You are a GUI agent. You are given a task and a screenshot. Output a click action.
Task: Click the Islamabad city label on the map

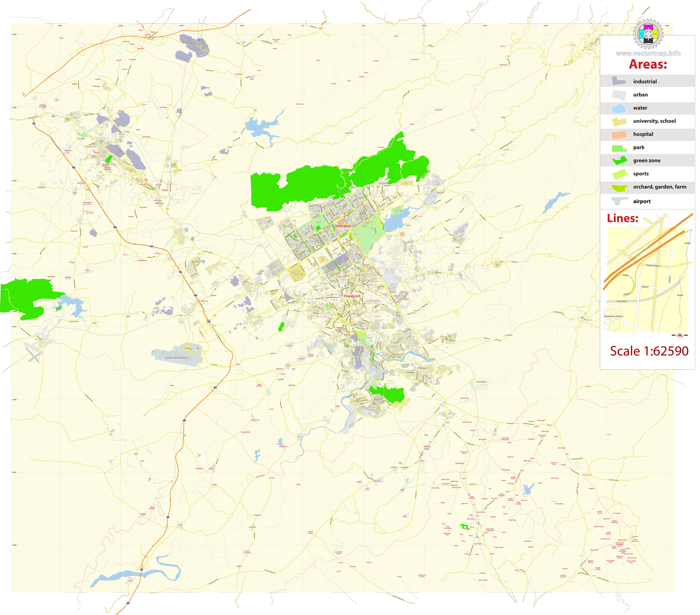[343, 226]
